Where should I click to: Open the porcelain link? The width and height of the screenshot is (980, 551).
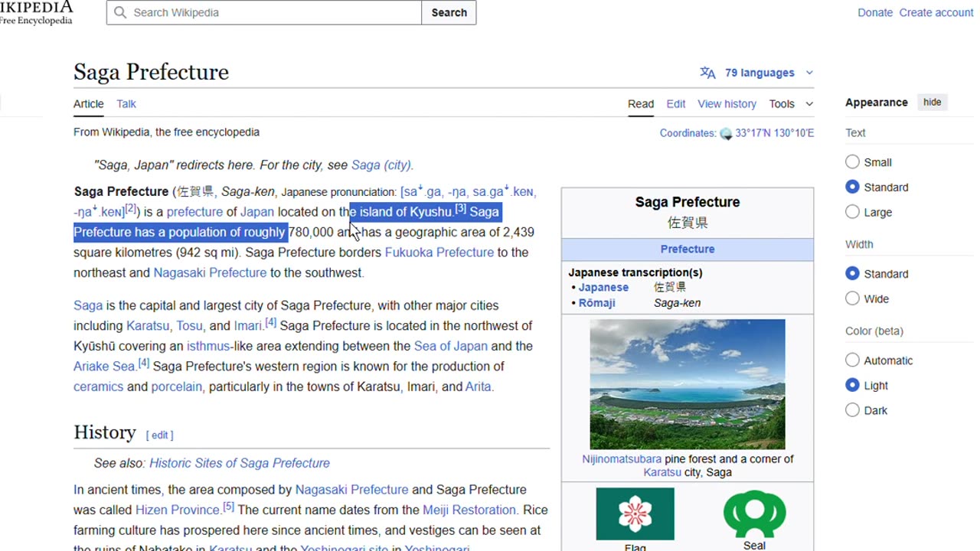pyautogui.click(x=177, y=386)
